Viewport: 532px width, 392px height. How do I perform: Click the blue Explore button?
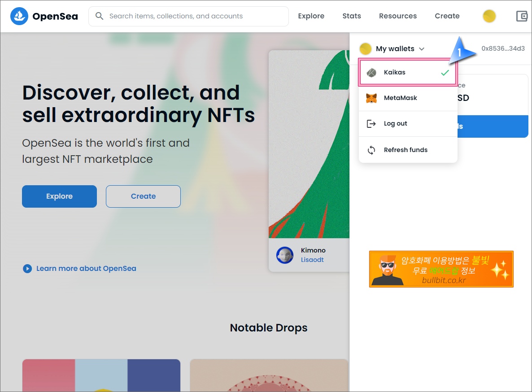click(59, 196)
